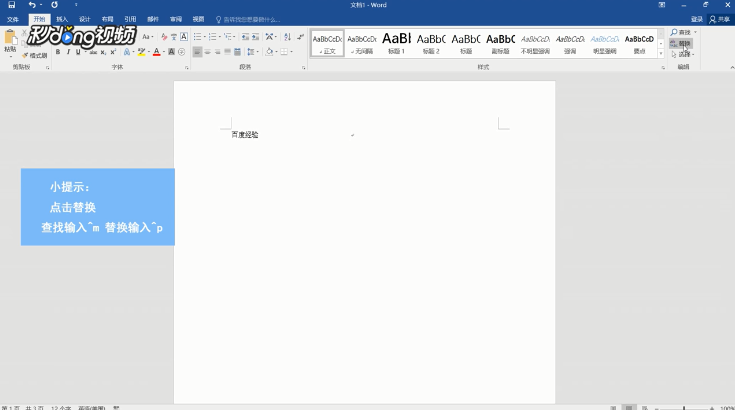Open the Select (选择) dropdown

[x=682, y=54]
